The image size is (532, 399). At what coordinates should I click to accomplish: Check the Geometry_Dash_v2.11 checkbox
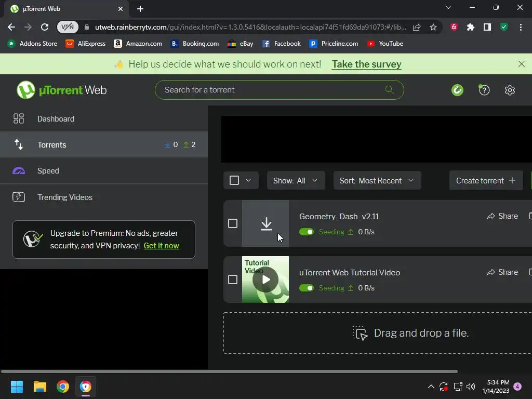(233, 223)
